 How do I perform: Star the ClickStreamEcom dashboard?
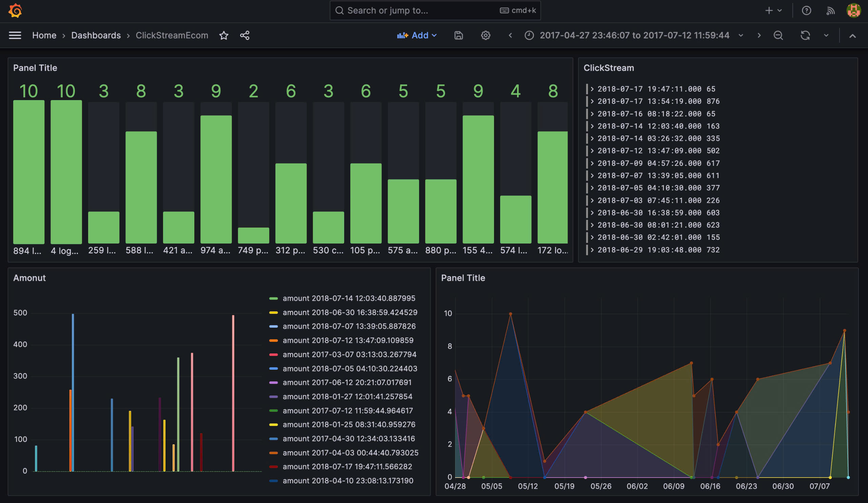tap(224, 35)
